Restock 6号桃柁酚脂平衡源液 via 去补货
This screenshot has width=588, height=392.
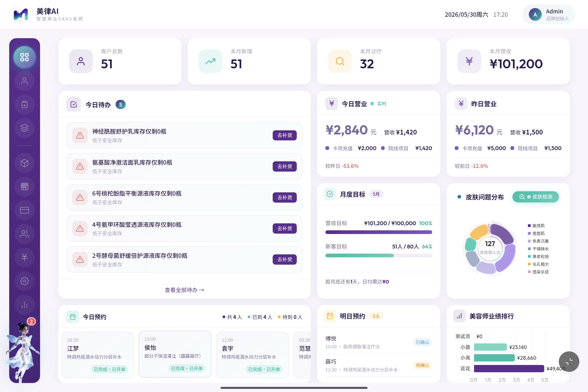pos(285,197)
